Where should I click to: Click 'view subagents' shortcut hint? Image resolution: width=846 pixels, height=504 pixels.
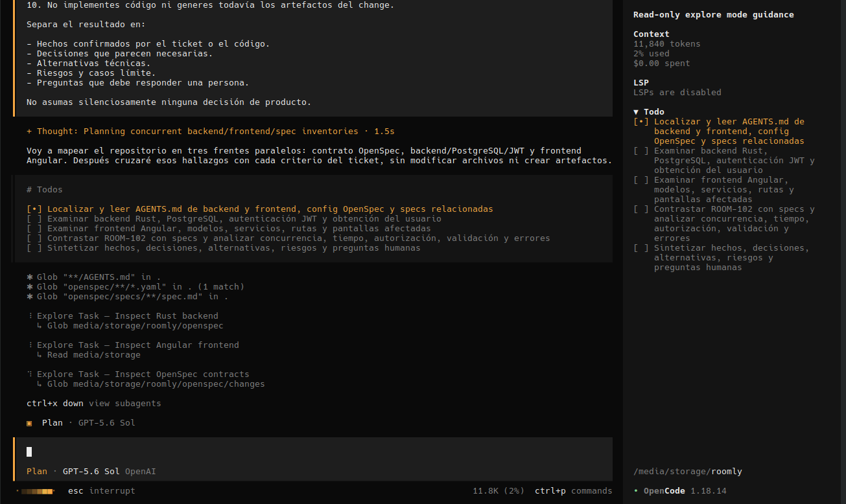pyautogui.click(x=125, y=403)
